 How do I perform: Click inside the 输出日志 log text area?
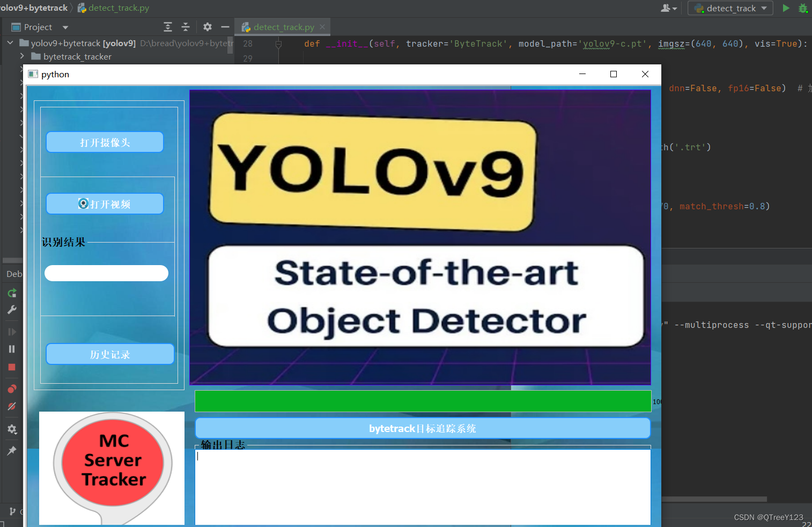click(423, 487)
